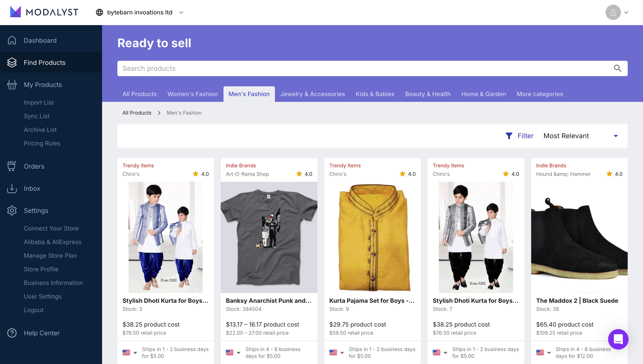Screen dimensions: 643x364
Task: Expand account menu chevron beside avatar
Action: click(626, 13)
